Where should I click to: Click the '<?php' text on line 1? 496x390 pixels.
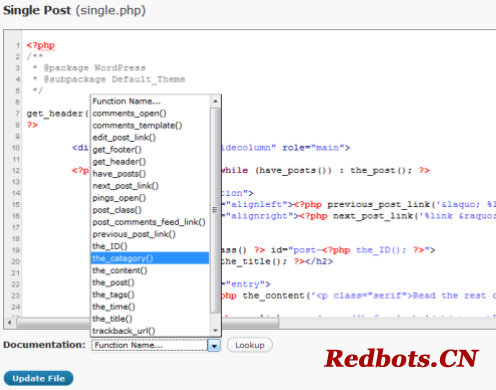pyautogui.click(x=41, y=45)
